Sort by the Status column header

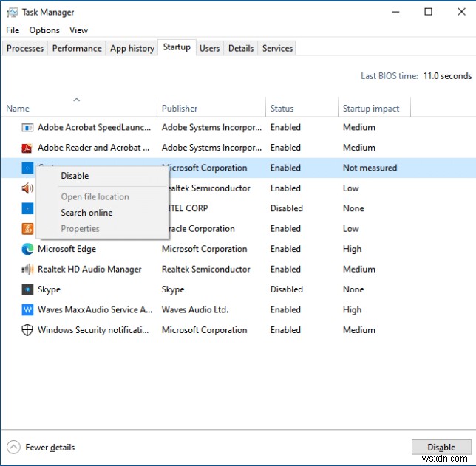[302, 109]
